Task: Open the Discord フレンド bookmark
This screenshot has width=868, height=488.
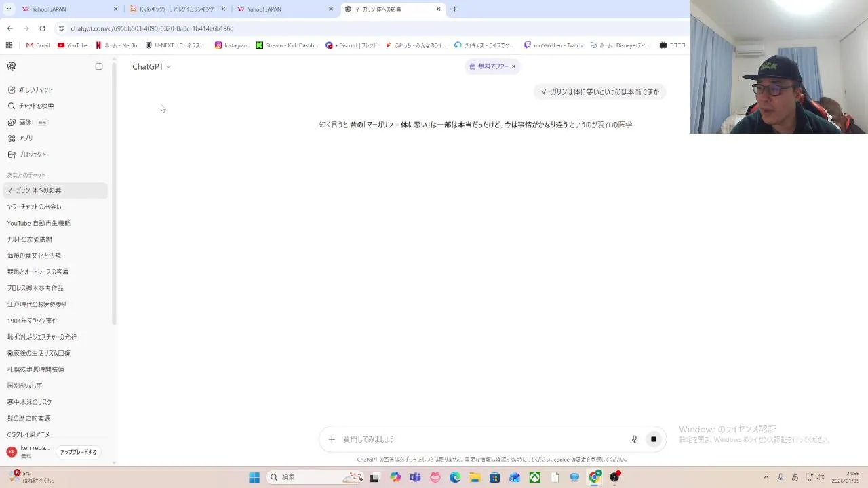Action: pos(351,45)
